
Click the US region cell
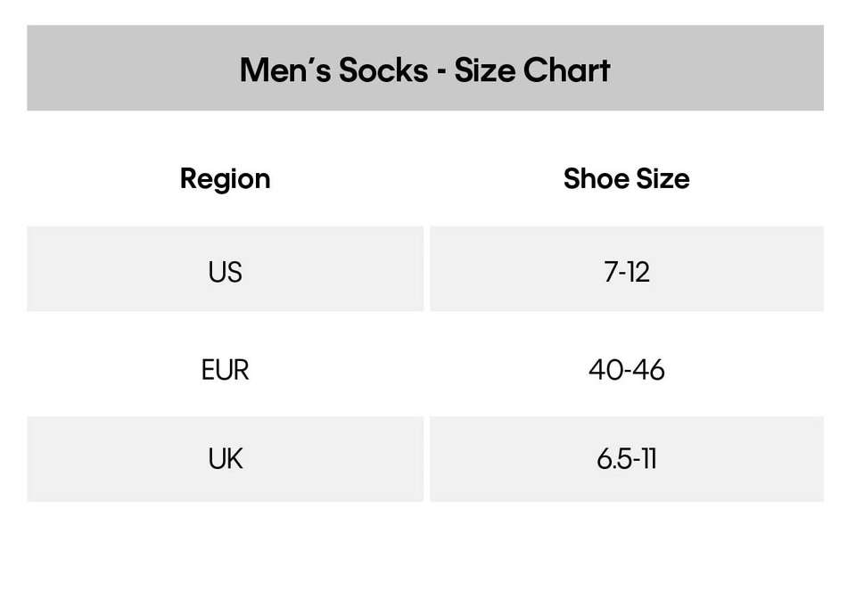click(225, 271)
